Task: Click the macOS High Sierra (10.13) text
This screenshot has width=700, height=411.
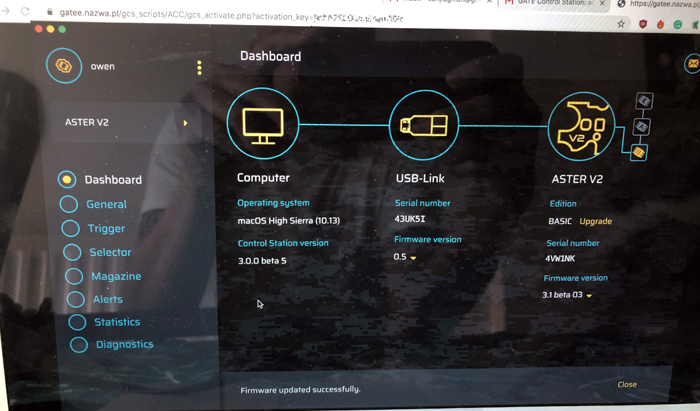Action: click(x=288, y=220)
